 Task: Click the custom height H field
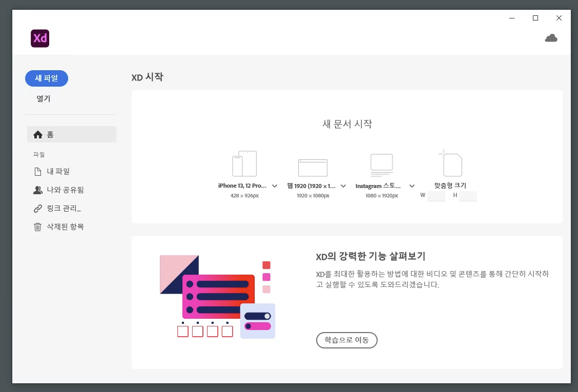click(x=468, y=196)
